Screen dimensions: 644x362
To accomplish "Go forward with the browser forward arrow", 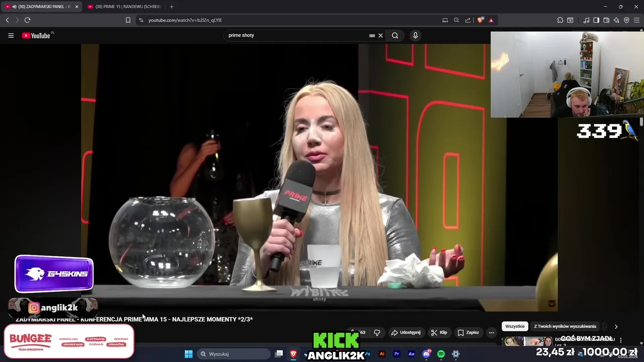I will (17, 20).
